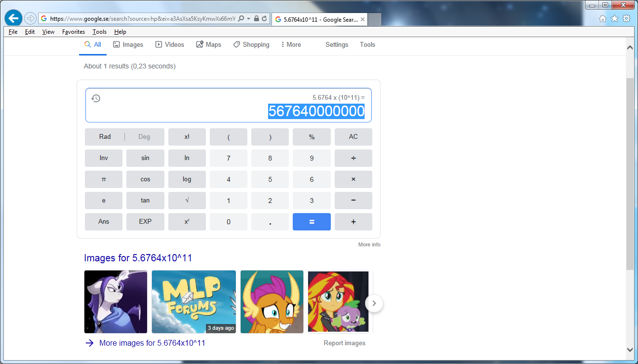
Task: Clear the calculator with AC
Action: [353, 137]
